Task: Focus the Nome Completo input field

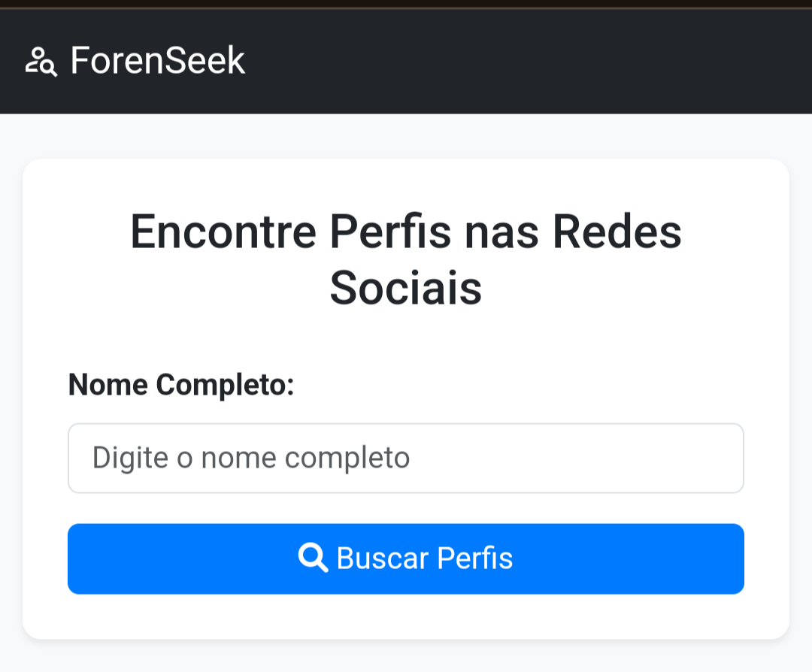Action: point(406,459)
